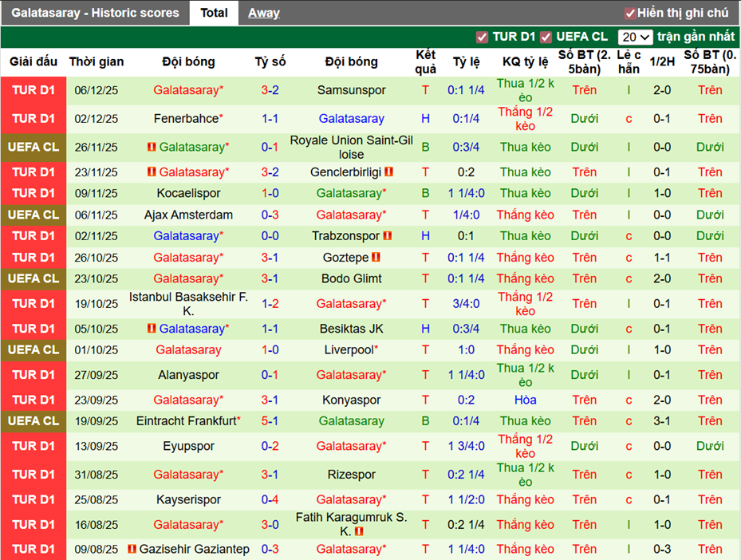This screenshot has height=560, width=741.
Task: Click odds 1 3/4:0 in Eyupspor row
Action: click(466, 446)
